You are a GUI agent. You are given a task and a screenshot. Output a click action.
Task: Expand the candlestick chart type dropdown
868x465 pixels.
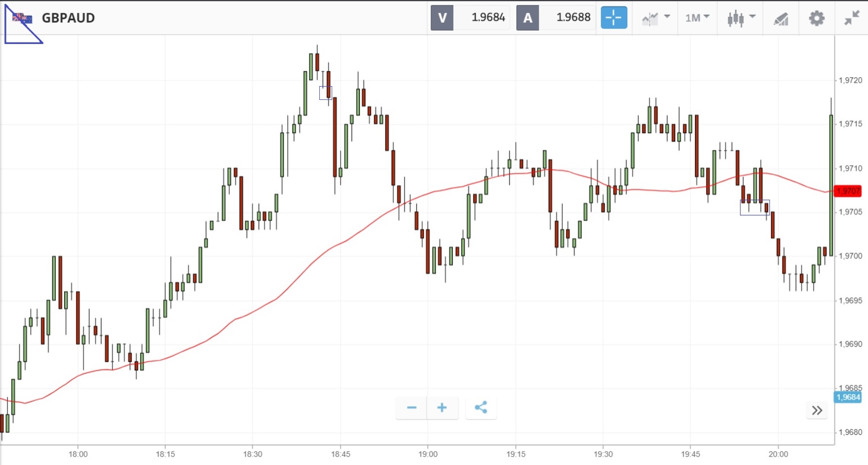point(741,18)
